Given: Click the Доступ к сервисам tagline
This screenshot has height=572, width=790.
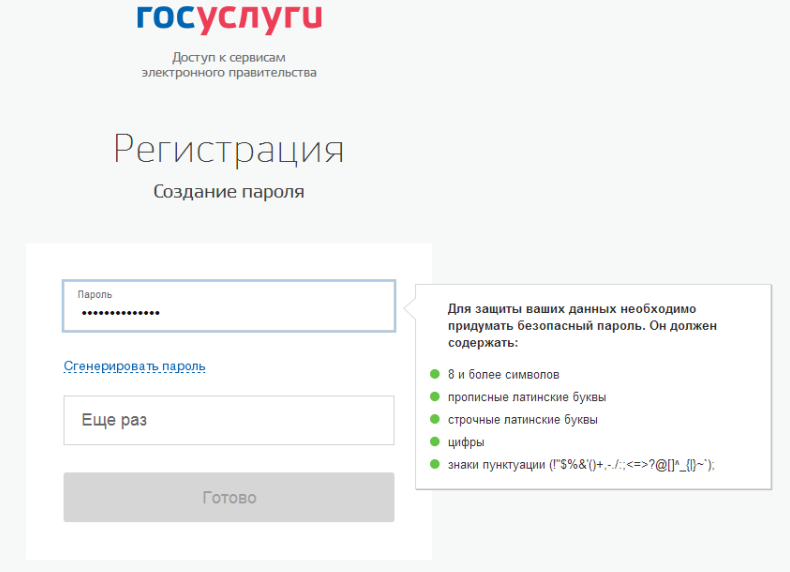Looking at the screenshot, I should click(229, 65).
